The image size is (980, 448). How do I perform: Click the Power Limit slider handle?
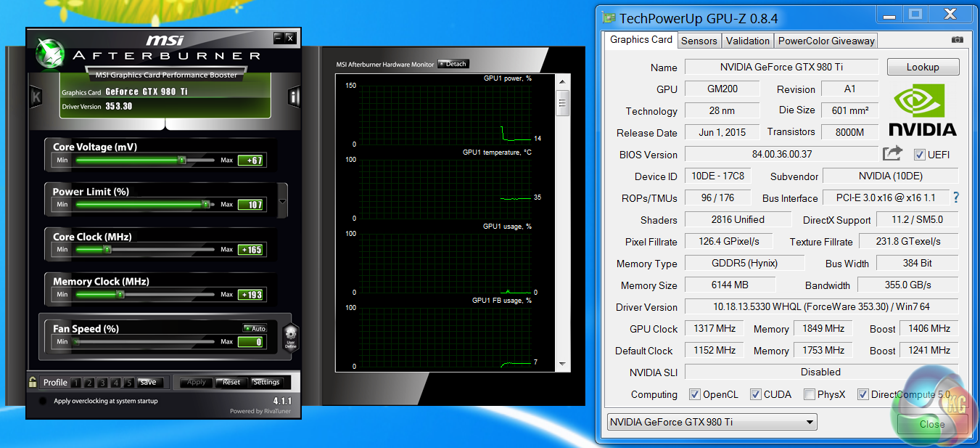pyautogui.click(x=206, y=205)
